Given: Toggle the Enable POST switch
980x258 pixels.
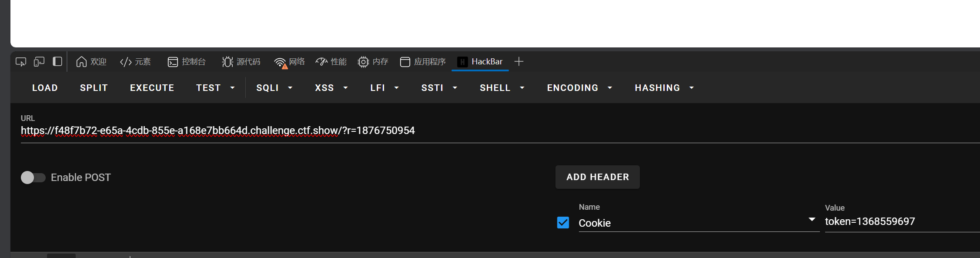Looking at the screenshot, I should 33,178.
